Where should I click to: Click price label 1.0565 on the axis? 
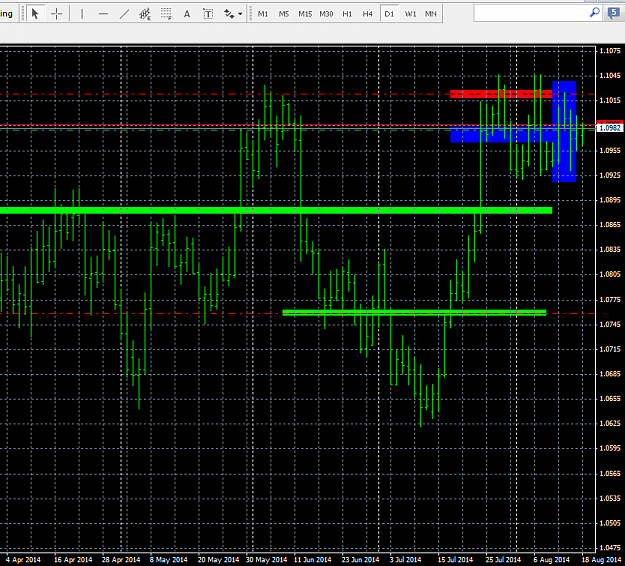tap(610, 474)
